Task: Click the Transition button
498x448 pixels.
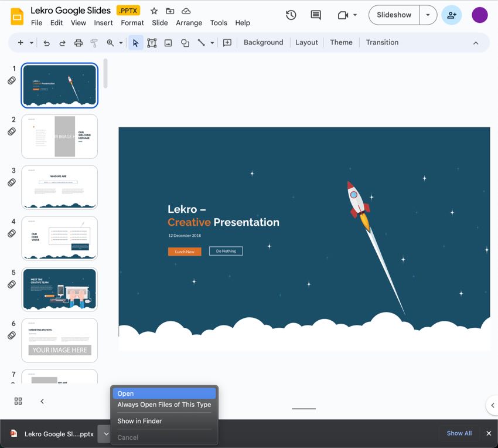Action: 382,43
